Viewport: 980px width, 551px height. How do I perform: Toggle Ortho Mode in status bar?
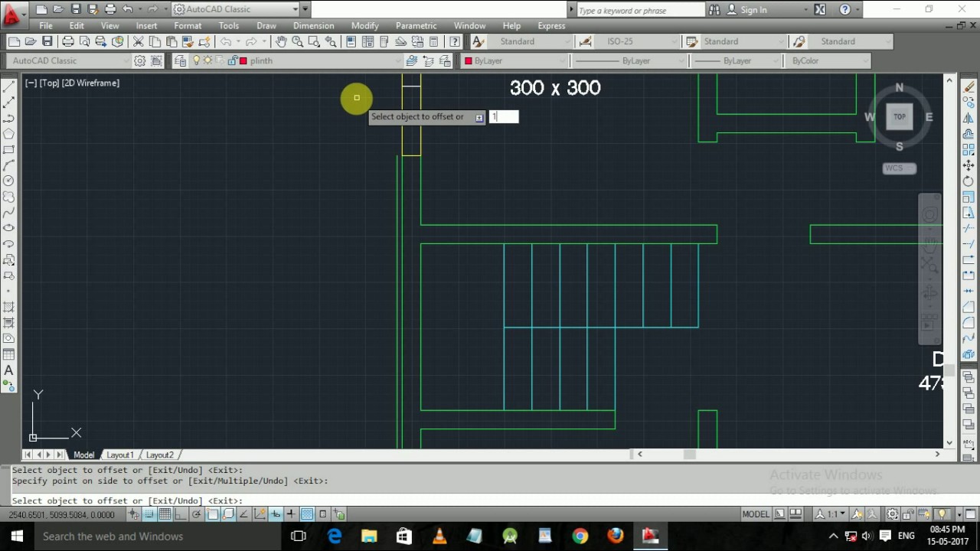coord(181,514)
